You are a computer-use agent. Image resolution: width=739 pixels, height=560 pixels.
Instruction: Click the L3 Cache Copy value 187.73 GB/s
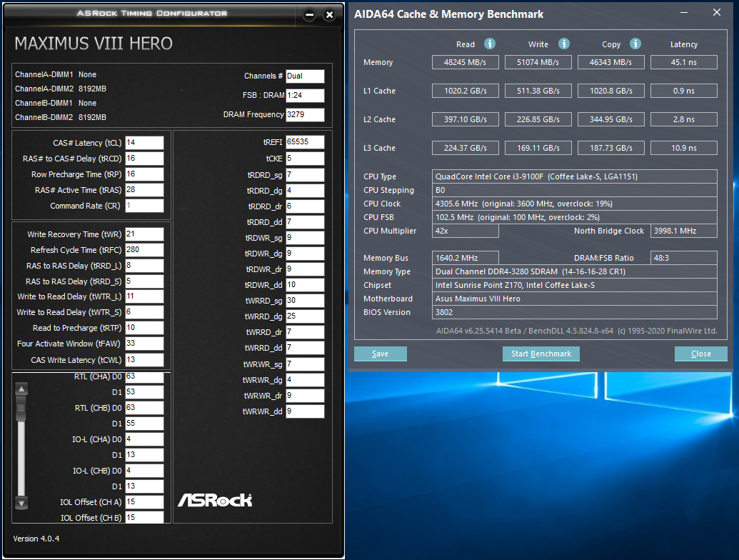pos(610,148)
